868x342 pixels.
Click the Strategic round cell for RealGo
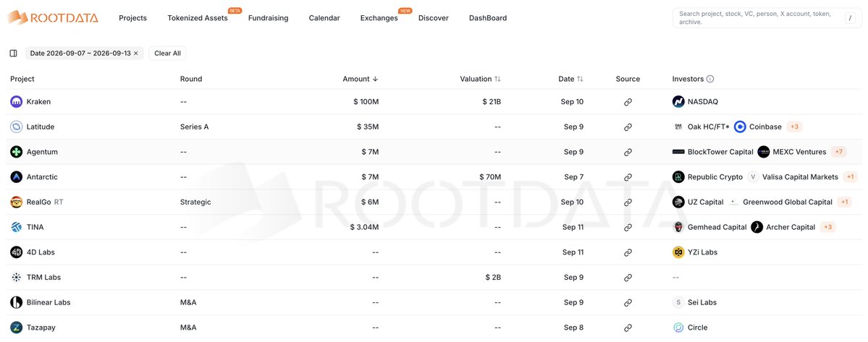tap(195, 202)
